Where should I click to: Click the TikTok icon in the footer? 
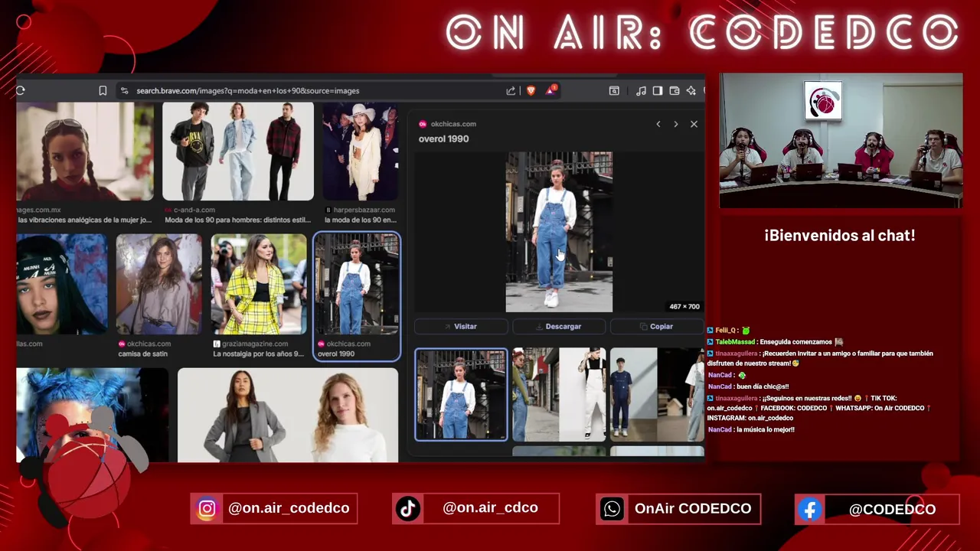click(408, 509)
